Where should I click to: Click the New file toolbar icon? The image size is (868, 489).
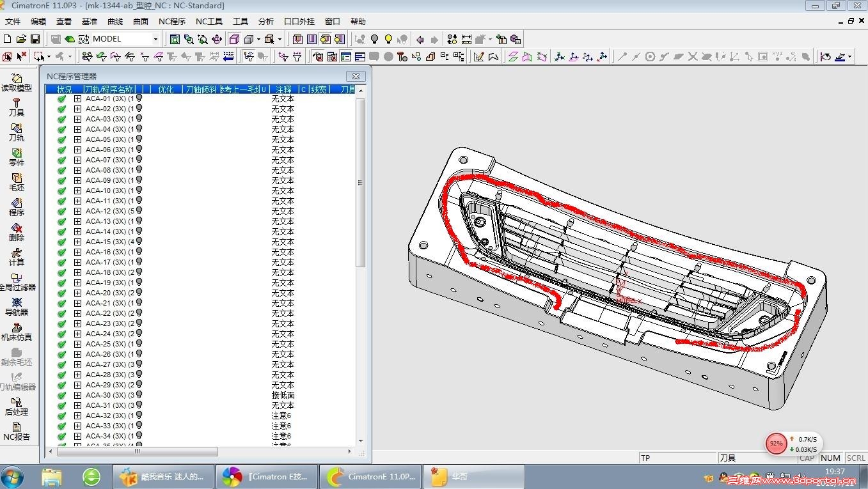[8, 39]
